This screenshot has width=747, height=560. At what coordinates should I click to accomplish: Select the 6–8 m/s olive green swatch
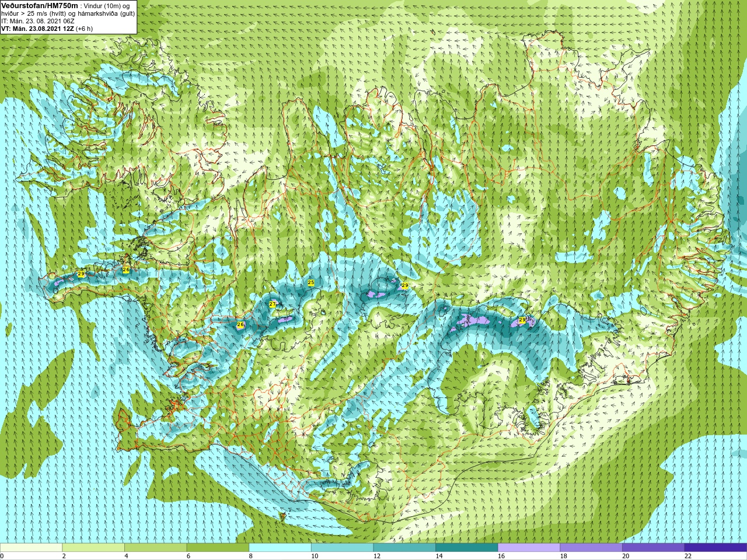point(218,548)
